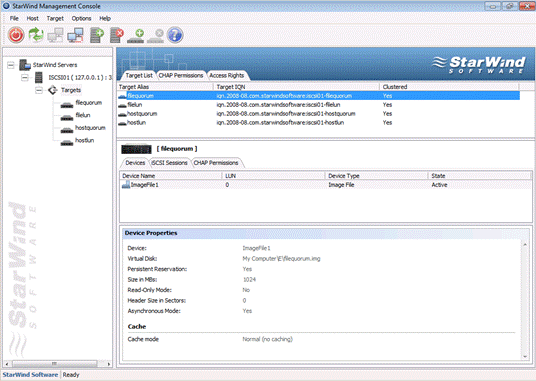Image resolution: width=536 pixels, height=381 pixels.
Task: Collapse the ISCSI01 server node
Action: pyautogui.click(x=25, y=78)
